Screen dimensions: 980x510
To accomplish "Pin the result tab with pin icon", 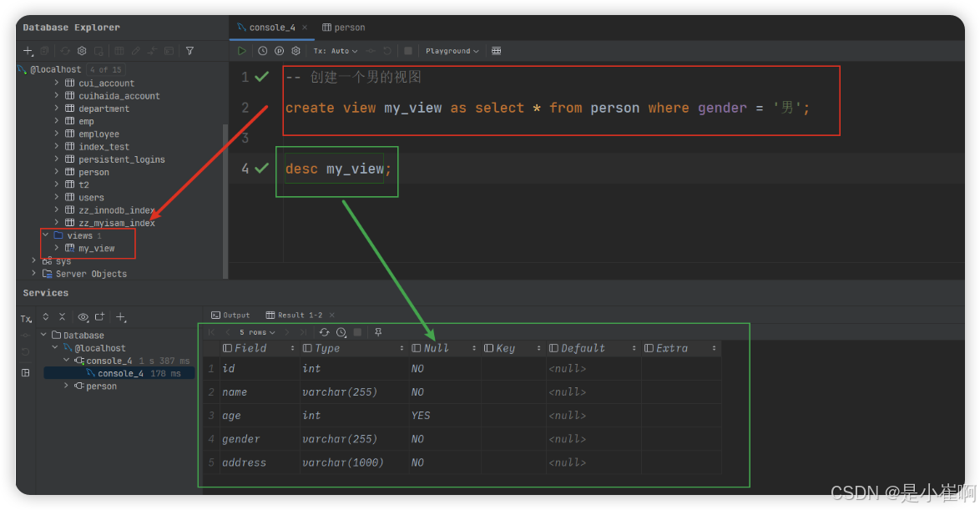I will [378, 332].
